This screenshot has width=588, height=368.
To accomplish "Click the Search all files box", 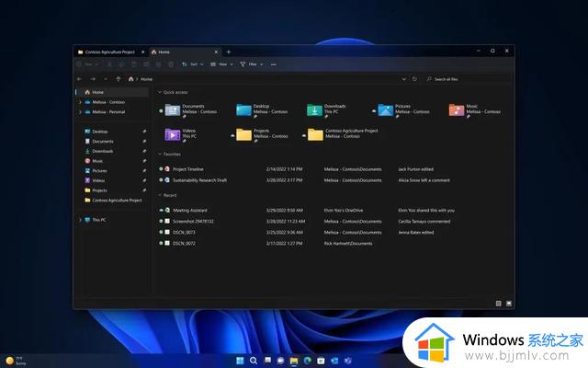I will tap(468, 79).
